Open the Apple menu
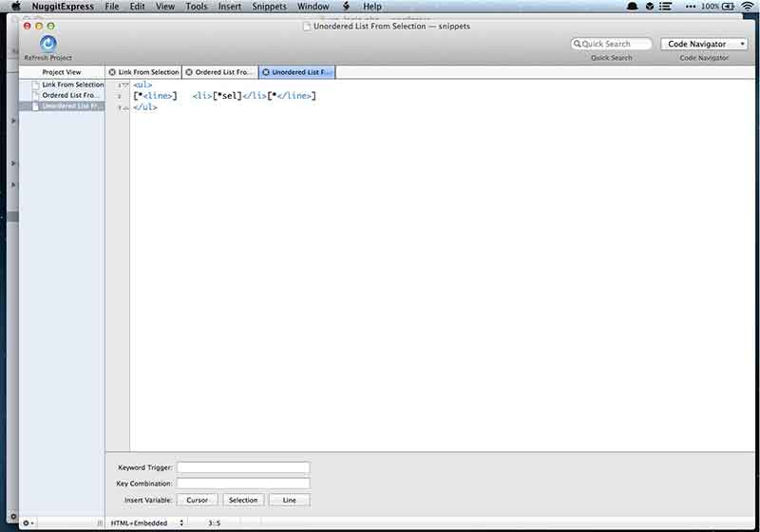 tap(16, 7)
